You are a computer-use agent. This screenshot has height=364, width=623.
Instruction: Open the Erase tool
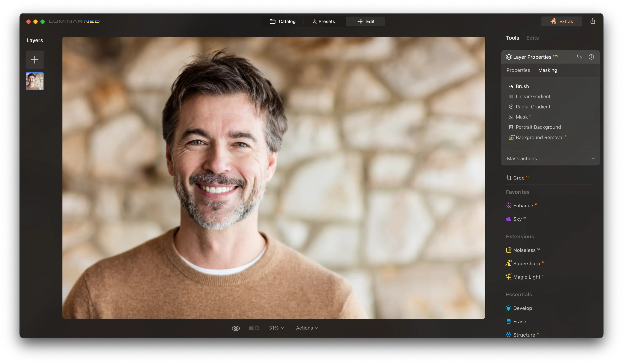(519, 321)
